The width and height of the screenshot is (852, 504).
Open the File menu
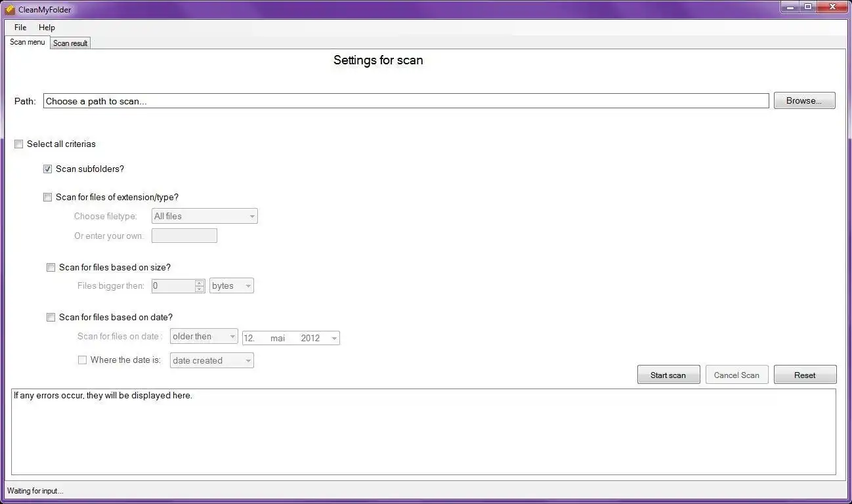(20, 28)
